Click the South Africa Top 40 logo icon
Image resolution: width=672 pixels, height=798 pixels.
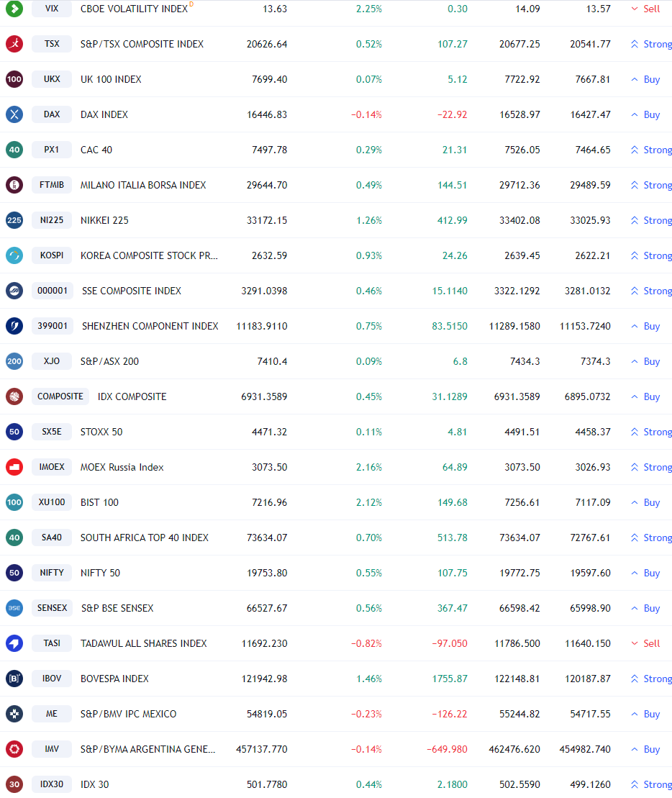point(14,538)
